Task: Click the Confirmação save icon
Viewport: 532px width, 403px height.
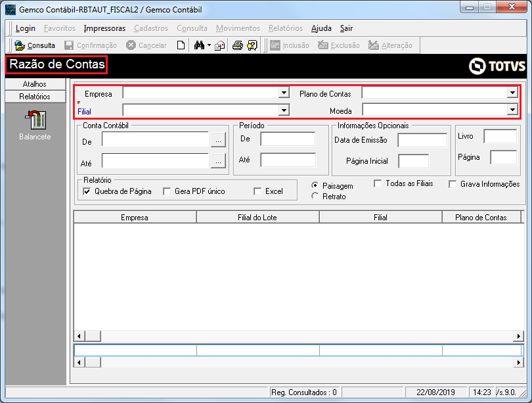Action: pos(69,45)
